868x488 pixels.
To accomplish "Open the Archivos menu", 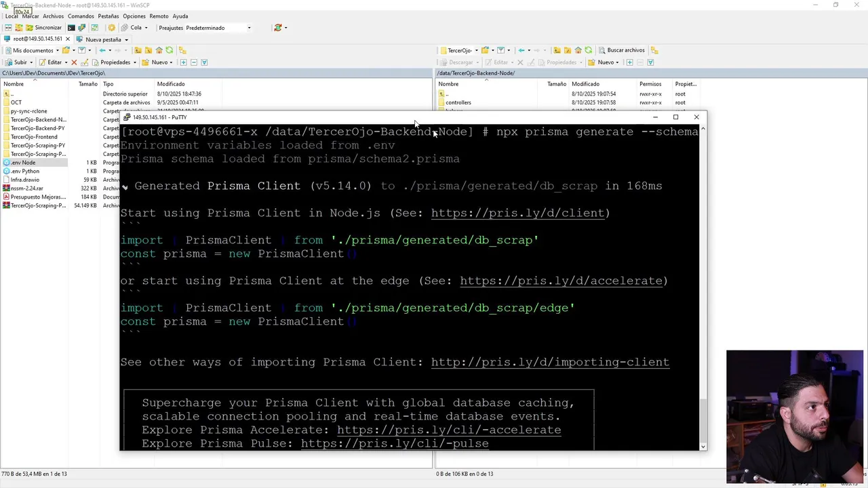I will pos(53,16).
